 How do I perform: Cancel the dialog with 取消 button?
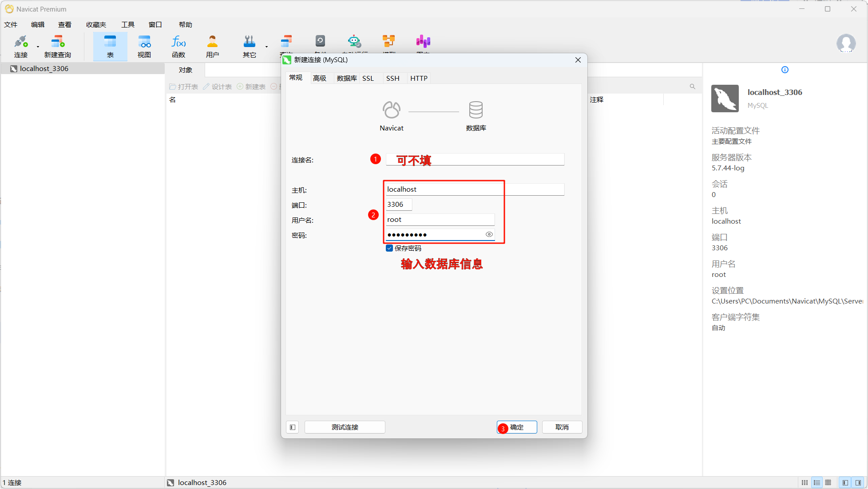(x=562, y=427)
